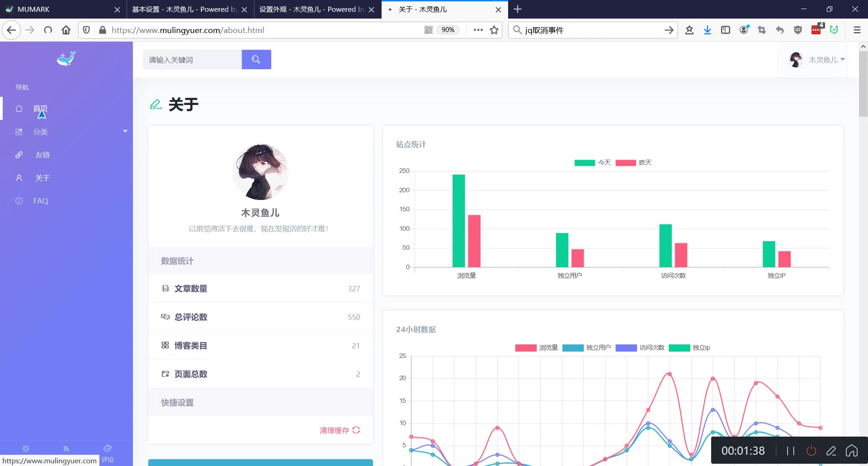Viewport: 868px width, 466px height.
Task: Click 清理缓存 to clear cache
Action: [340, 430]
